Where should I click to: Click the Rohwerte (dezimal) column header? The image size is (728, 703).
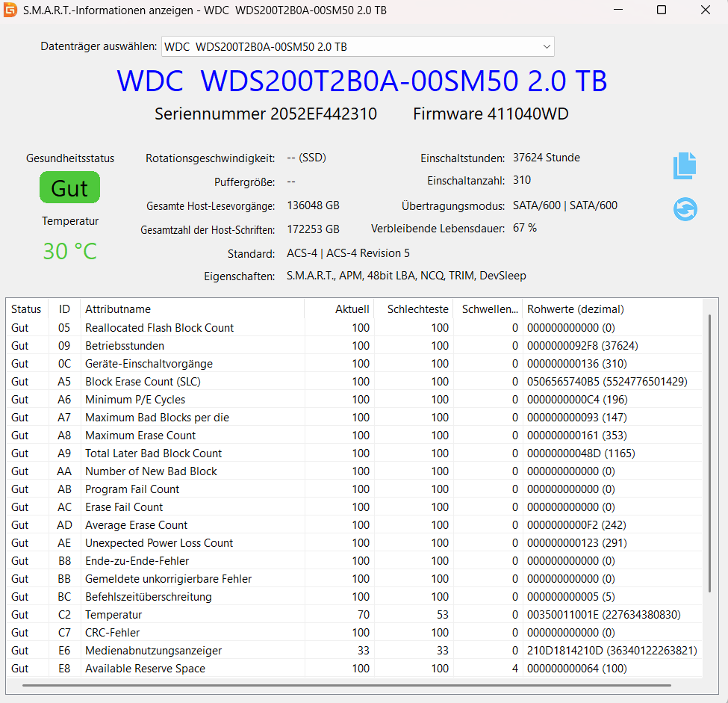(575, 309)
